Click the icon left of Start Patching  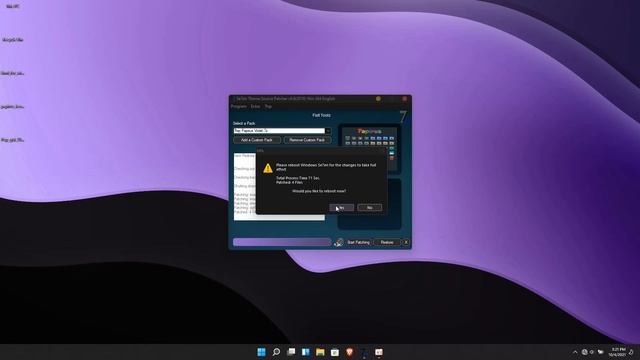[339, 242]
